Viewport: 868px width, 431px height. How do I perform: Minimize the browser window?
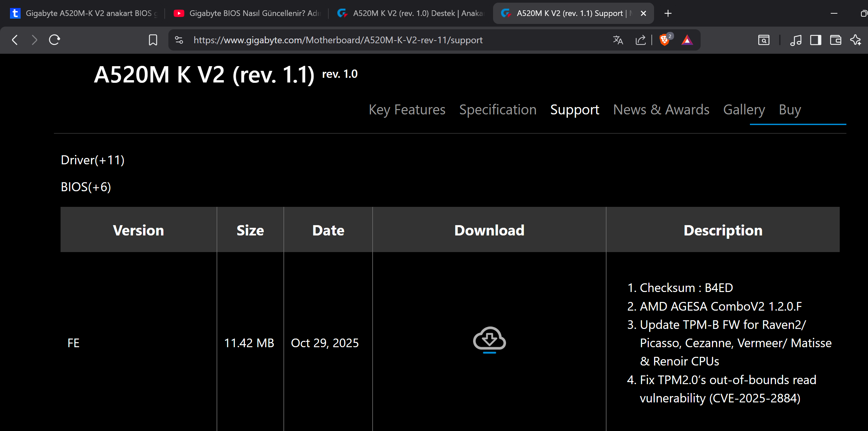(x=834, y=13)
